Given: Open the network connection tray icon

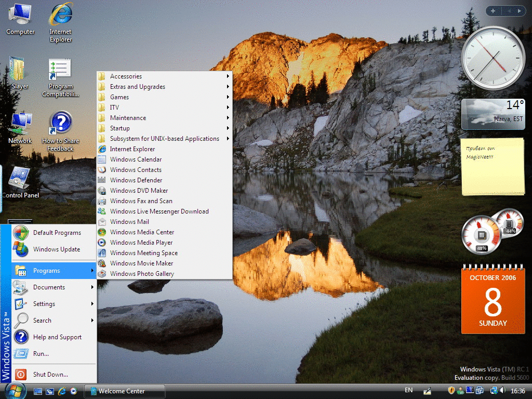Looking at the screenshot, I should (x=494, y=391).
